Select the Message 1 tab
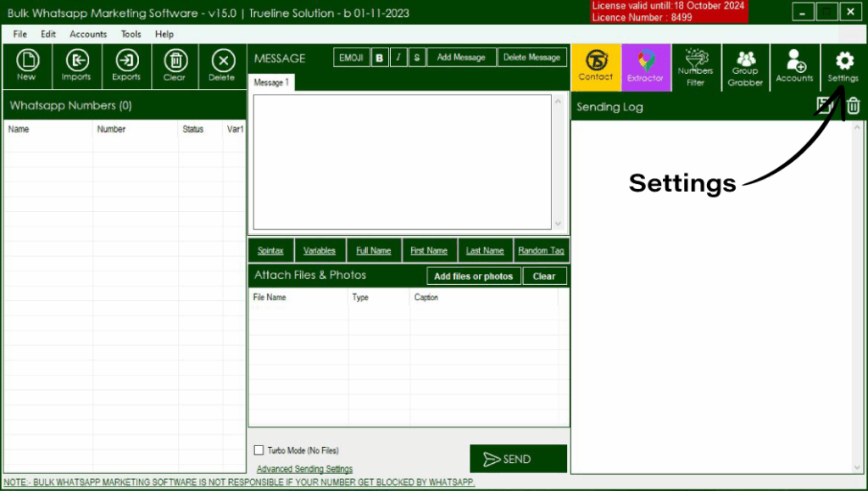This screenshot has width=868, height=491. tap(271, 82)
